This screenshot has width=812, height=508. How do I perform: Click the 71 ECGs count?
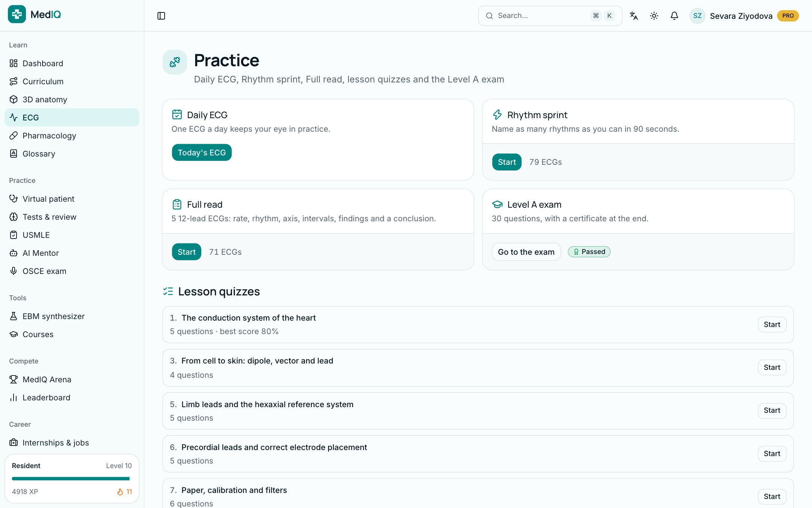click(x=225, y=252)
